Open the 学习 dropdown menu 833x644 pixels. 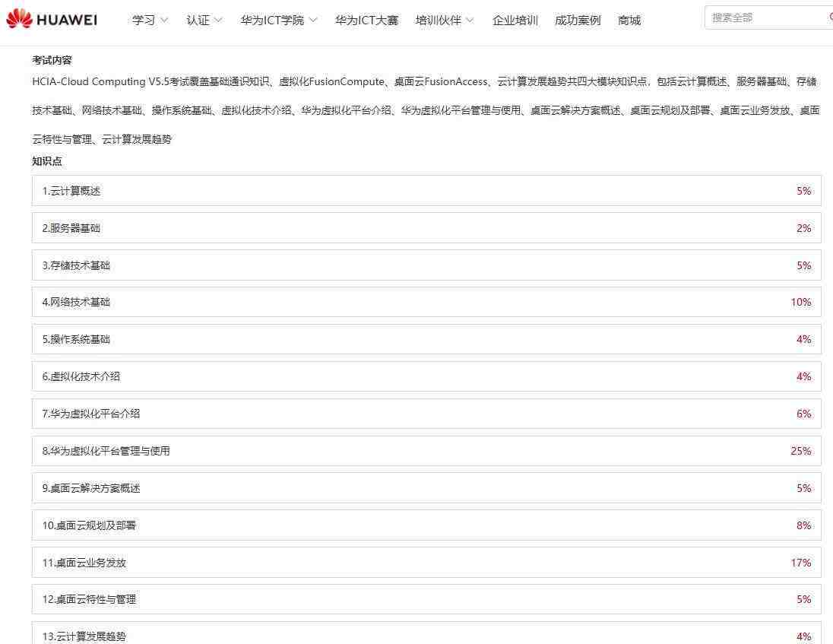(x=150, y=21)
